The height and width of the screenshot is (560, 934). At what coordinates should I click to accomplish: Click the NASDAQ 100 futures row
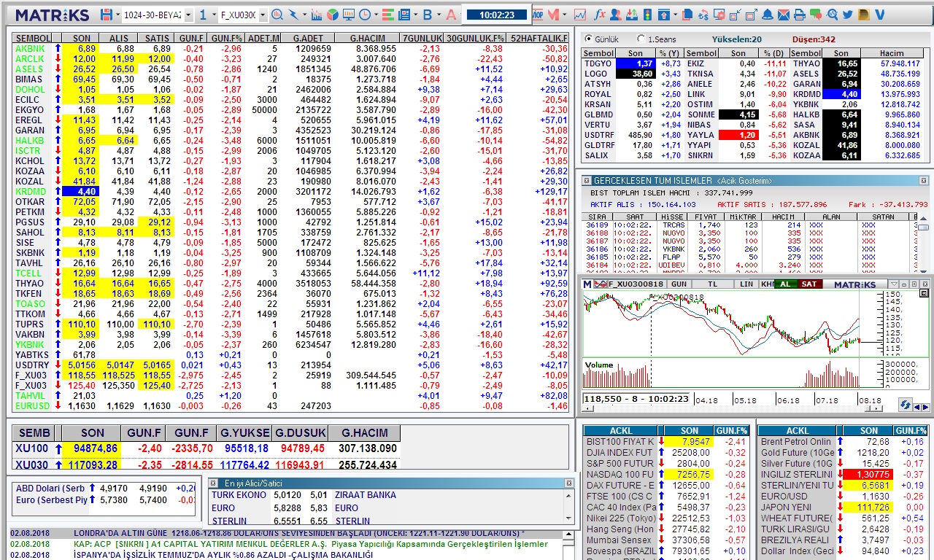(667, 474)
